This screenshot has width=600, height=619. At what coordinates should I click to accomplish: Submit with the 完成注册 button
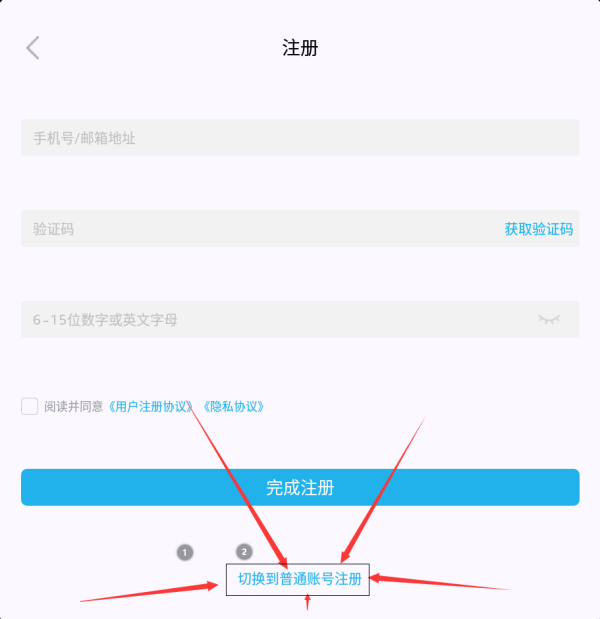click(x=300, y=487)
